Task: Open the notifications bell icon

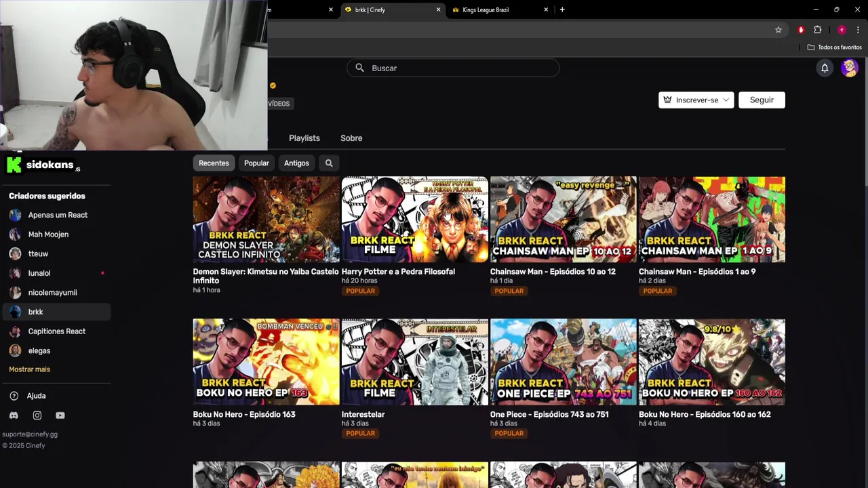Action: point(825,68)
